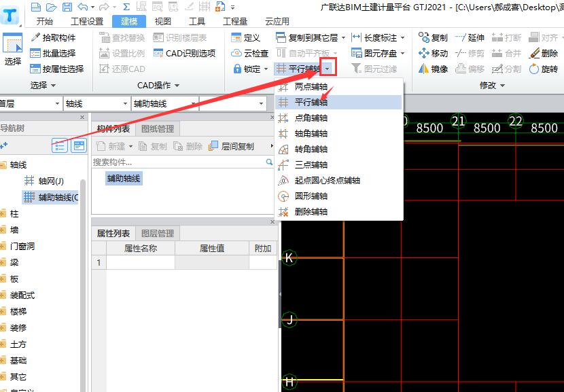Image resolution: width=564 pixels, height=392 pixels.
Task: Expand the 修改 ribbon group arrow
Action: pos(502,86)
